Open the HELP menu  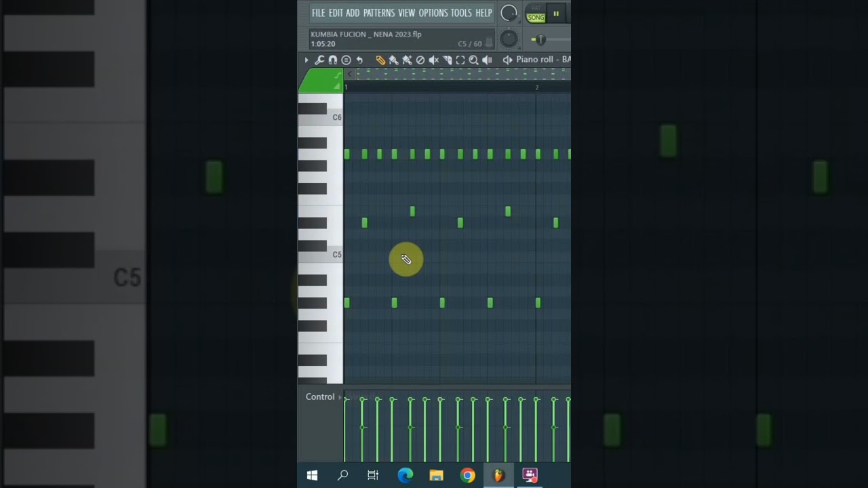(484, 13)
